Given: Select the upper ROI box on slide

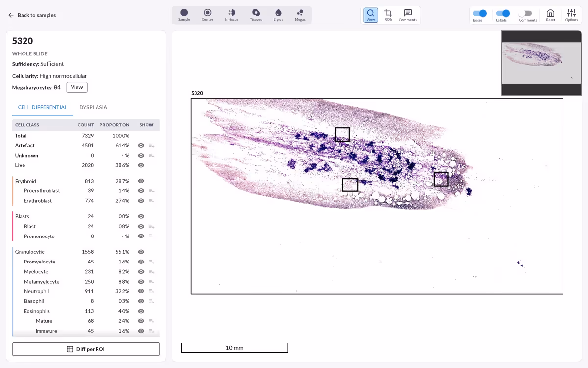Looking at the screenshot, I should coord(342,134).
